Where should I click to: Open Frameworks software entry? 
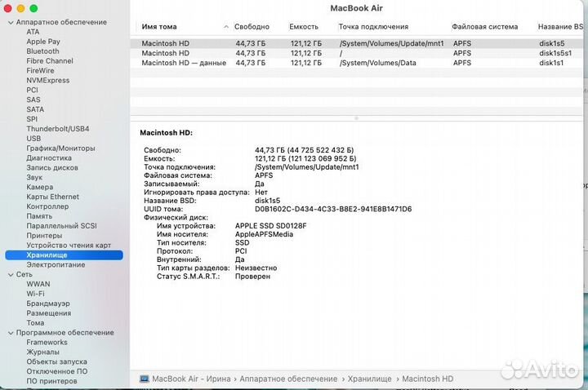tap(47, 343)
